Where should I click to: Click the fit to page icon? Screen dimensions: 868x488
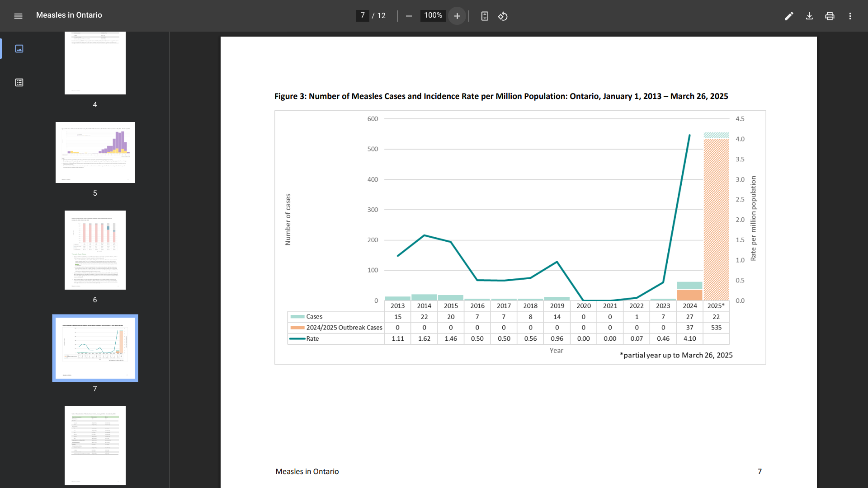point(485,16)
